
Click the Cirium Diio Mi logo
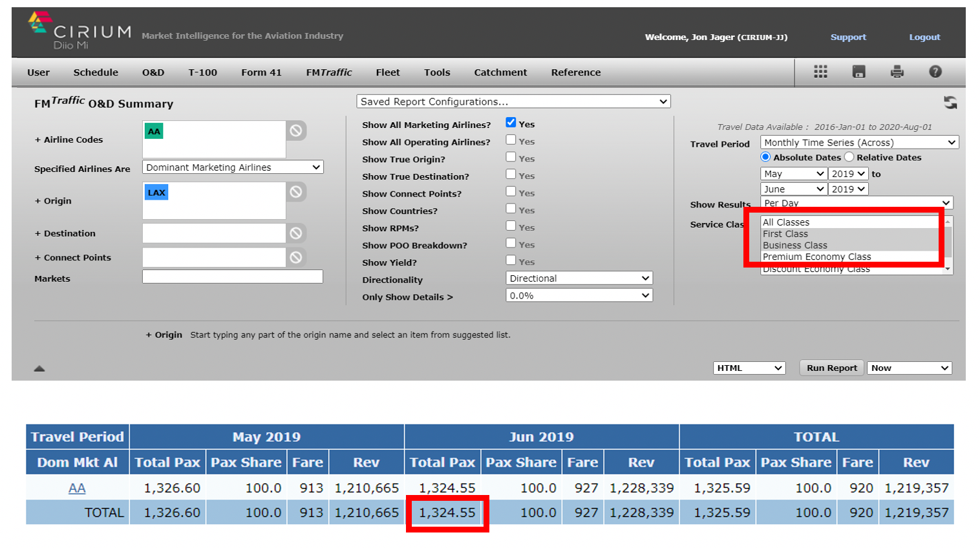pyautogui.click(x=80, y=31)
